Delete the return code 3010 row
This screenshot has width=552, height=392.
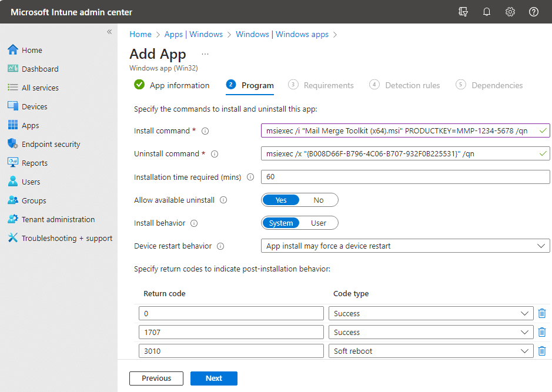point(542,351)
